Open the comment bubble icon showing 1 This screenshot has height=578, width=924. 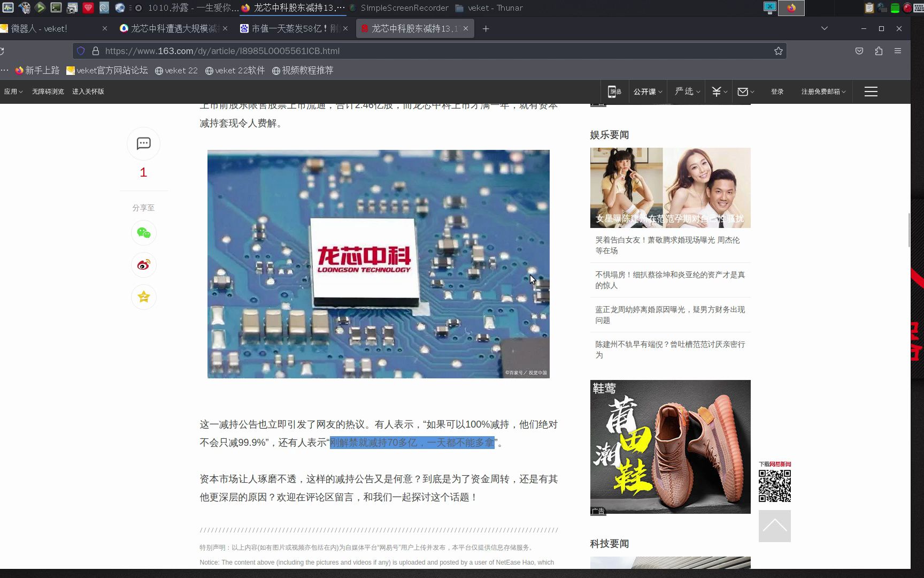143,144
